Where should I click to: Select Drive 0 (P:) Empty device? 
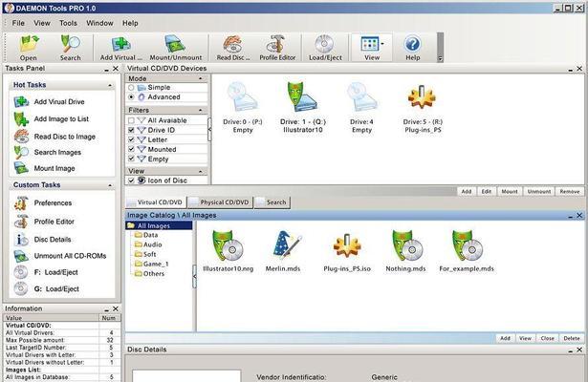(x=243, y=108)
